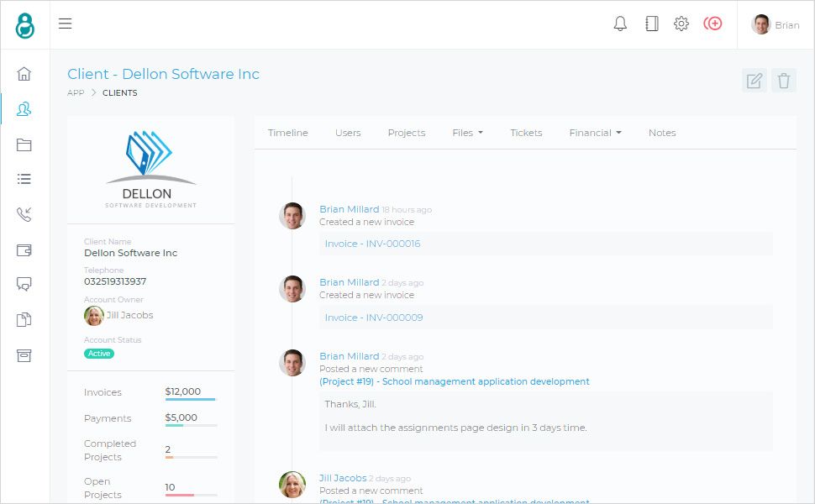Image resolution: width=815 pixels, height=504 pixels.
Task: Open the wallet icon in sidebar
Action: click(x=24, y=249)
